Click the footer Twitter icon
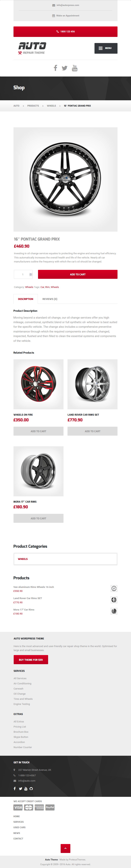Viewport: 131px width, 868px height. (21, 789)
